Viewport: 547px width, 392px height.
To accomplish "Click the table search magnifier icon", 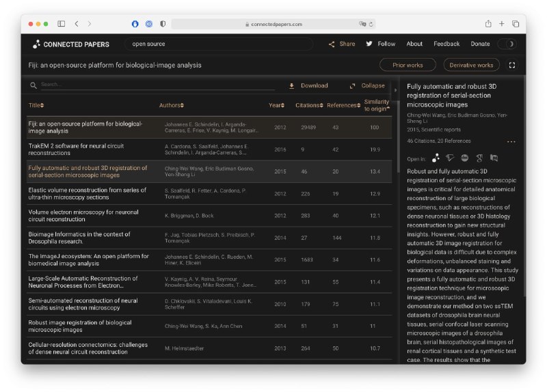I will pos(34,85).
